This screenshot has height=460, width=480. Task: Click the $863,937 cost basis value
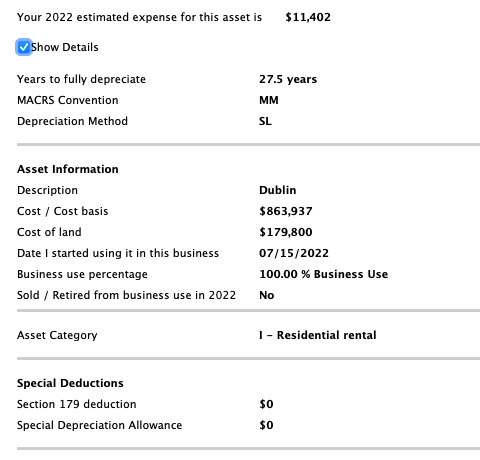(x=286, y=211)
